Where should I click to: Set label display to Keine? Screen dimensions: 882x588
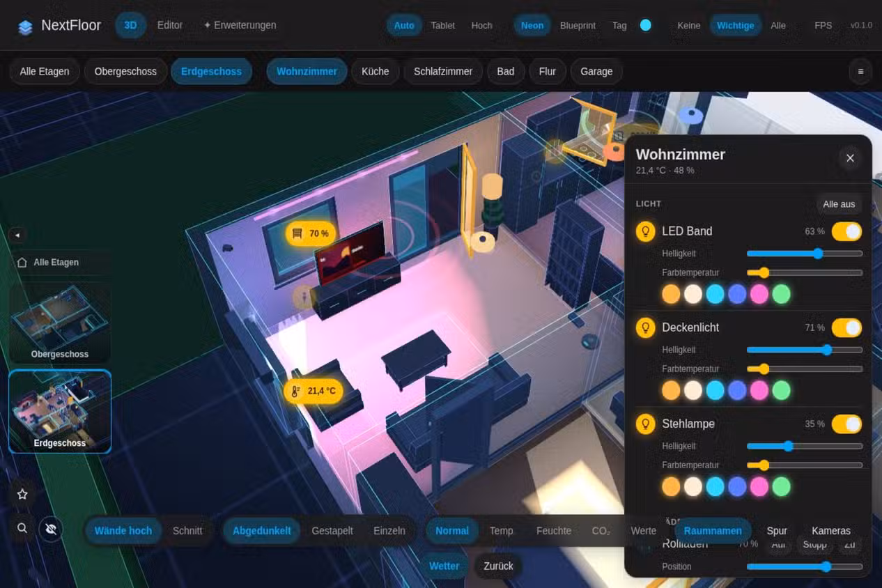[x=688, y=25]
